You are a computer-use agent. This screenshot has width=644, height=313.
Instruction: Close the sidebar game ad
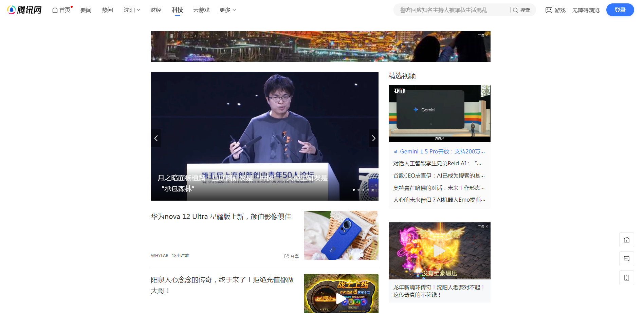pos(487,226)
